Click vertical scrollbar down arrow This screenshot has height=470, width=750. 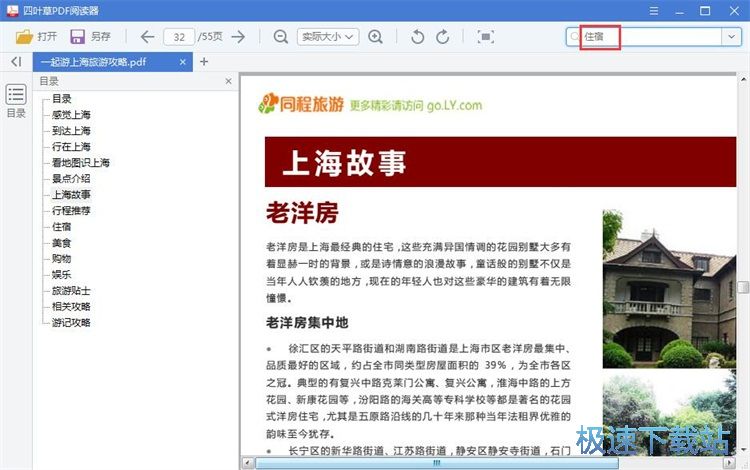(x=743, y=449)
